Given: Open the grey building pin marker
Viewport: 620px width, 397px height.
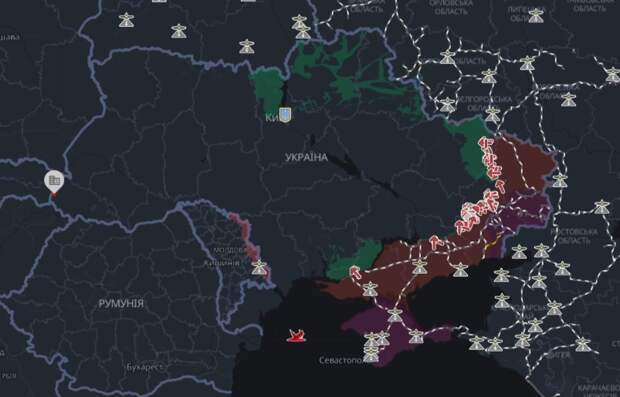Looking at the screenshot, I should click(x=54, y=182).
